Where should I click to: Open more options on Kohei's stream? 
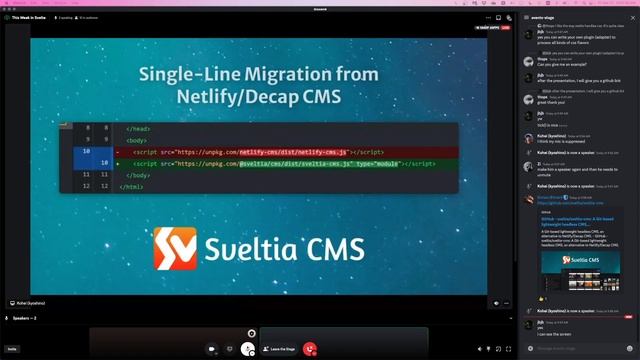[x=507, y=303]
